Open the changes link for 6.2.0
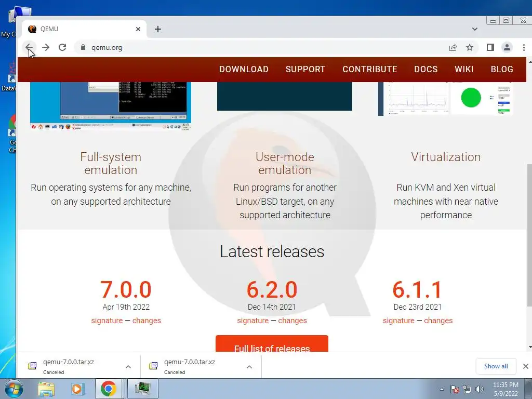Viewport: 532px width, 399px height. (x=292, y=321)
